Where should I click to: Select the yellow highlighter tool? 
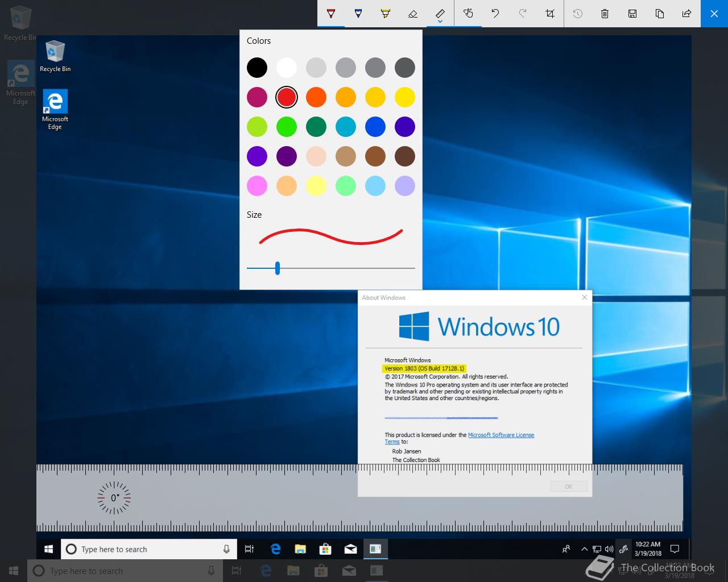click(x=386, y=14)
